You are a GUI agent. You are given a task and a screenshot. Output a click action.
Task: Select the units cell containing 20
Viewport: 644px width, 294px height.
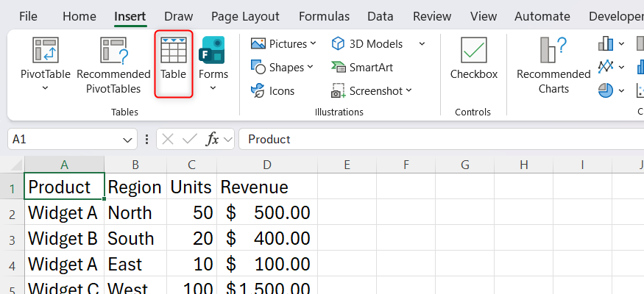point(192,238)
